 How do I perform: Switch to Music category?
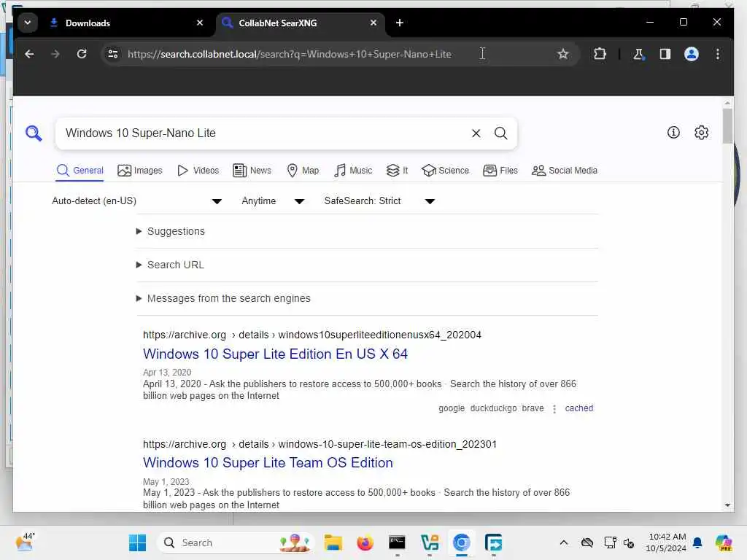(x=353, y=171)
